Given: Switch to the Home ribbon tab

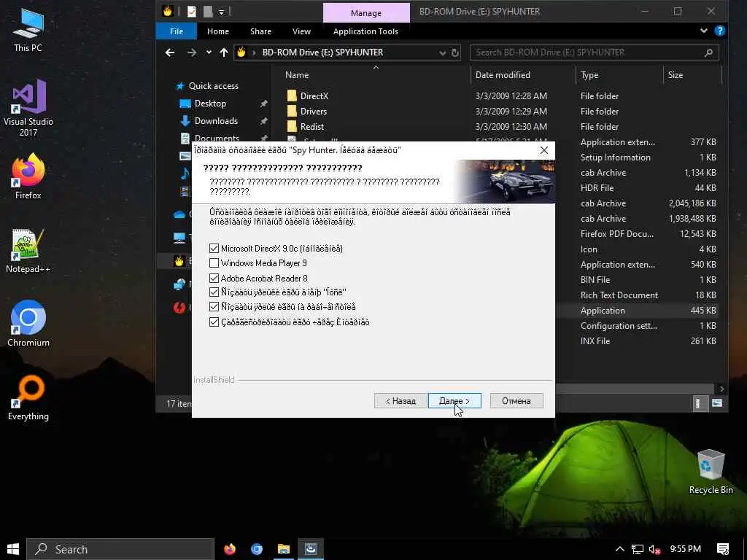Looking at the screenshot, I should click(x=217, y=31).
